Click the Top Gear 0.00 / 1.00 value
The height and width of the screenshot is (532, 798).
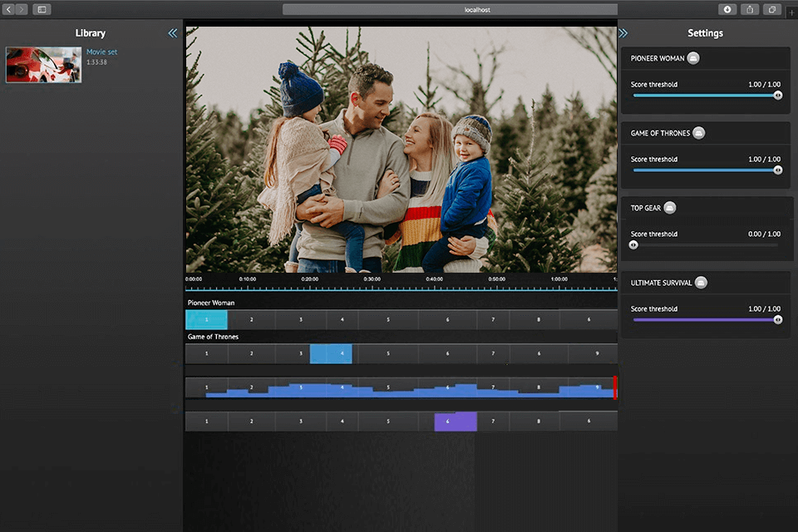[x=764, y=234]
